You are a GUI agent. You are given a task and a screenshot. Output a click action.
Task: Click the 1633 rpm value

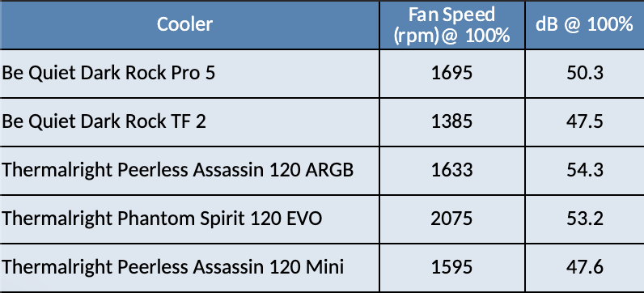(x=452, y=171)
